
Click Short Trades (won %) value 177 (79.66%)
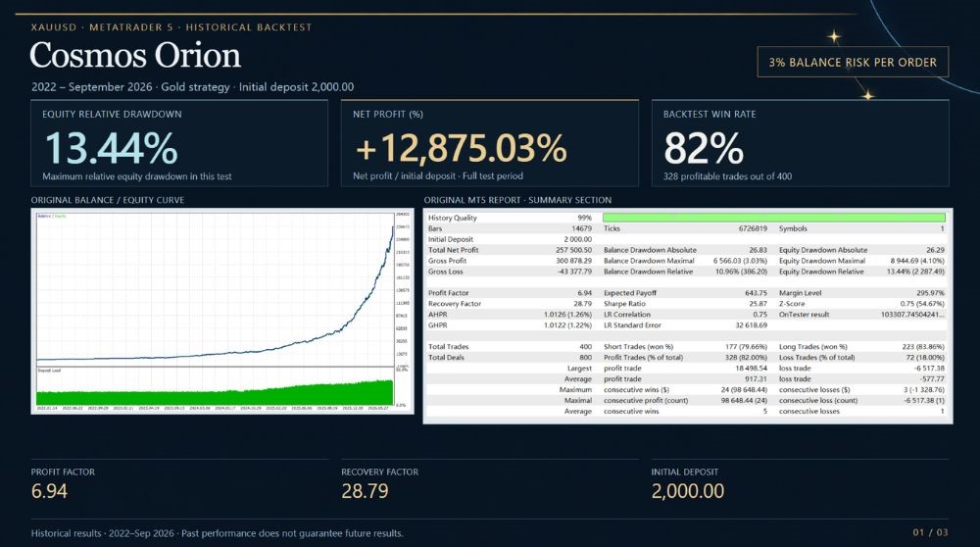click(746, 346)
